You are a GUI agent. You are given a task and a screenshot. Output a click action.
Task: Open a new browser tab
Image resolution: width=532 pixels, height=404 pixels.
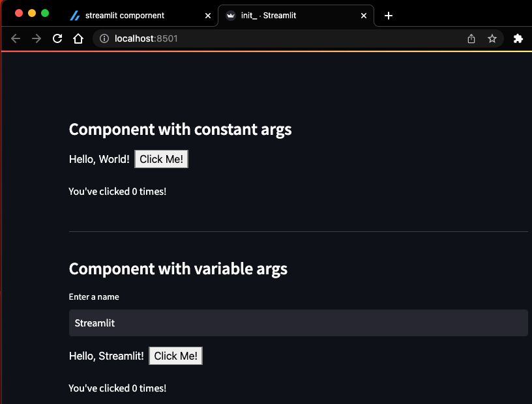(x=389, y=16)
